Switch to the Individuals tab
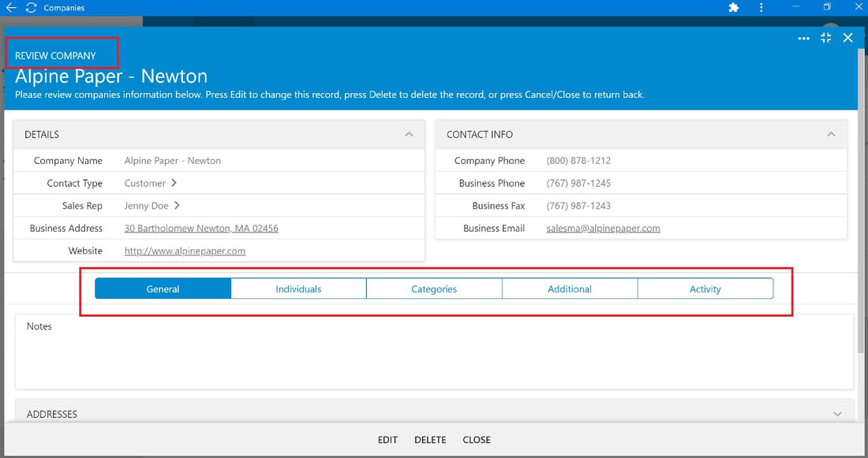 pos(298,289)
